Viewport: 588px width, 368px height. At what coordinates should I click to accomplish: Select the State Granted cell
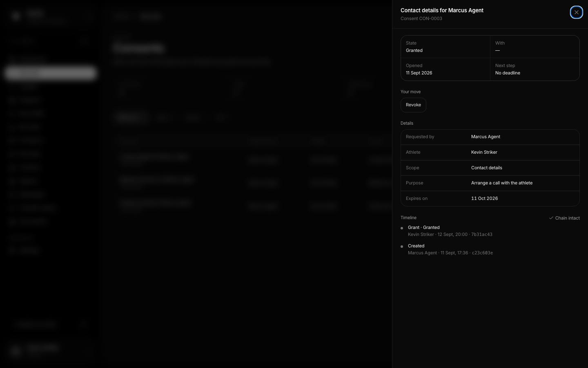pos(445,47)
